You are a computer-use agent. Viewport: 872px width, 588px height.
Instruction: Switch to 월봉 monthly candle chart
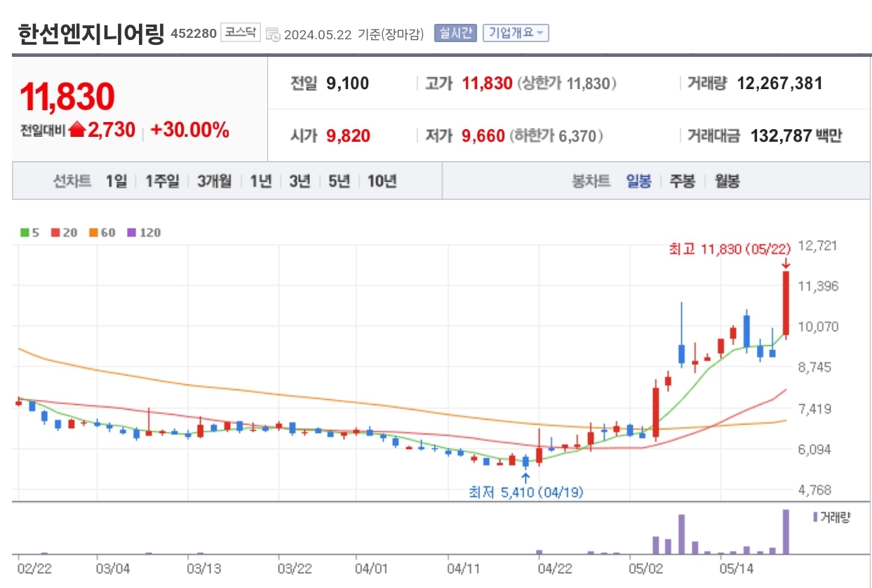coord(727,181)
